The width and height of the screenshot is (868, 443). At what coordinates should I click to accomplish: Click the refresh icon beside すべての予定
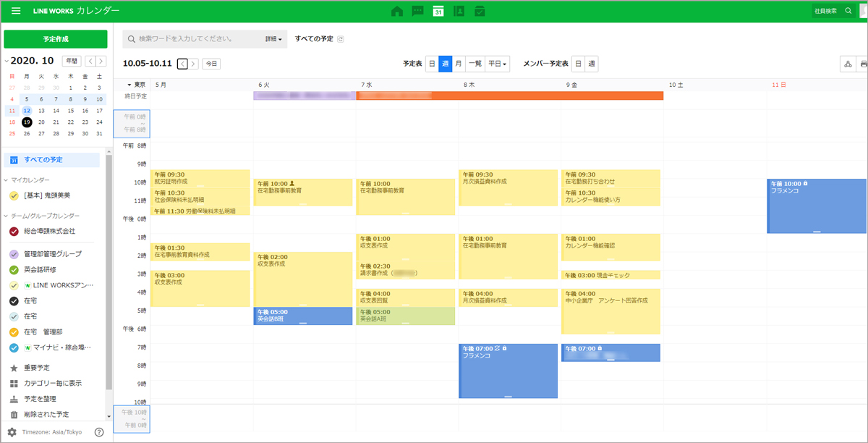[x=341, y=39]
